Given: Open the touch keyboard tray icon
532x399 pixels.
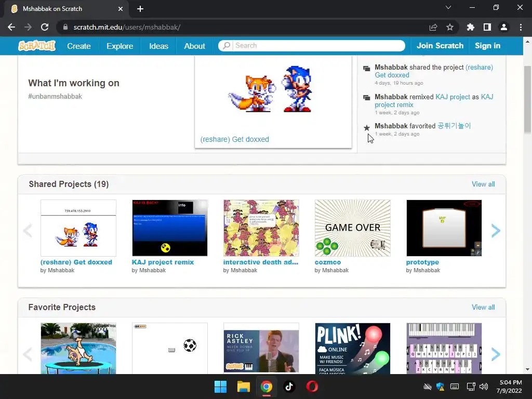Looking at the screenshot, I should pos(455,387).
